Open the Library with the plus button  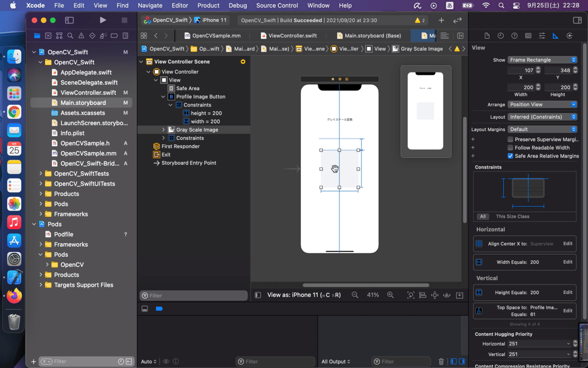pyautogui.click(x=441, y=20)
